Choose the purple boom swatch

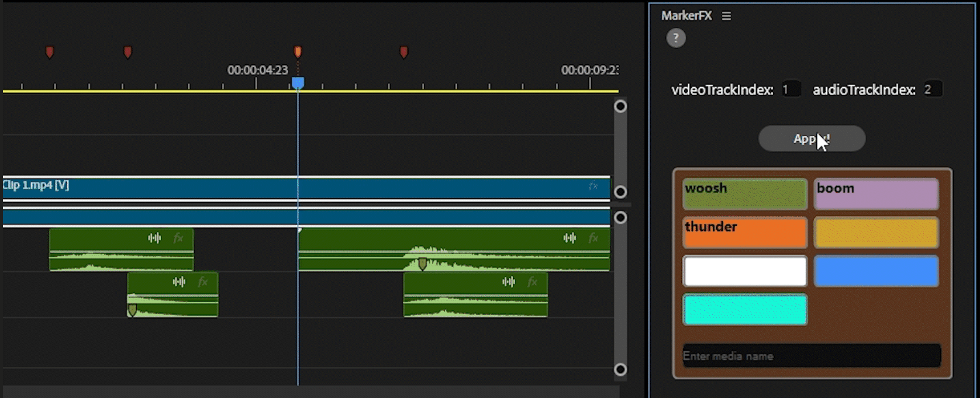pyautogui.click(x=876, y=194)
